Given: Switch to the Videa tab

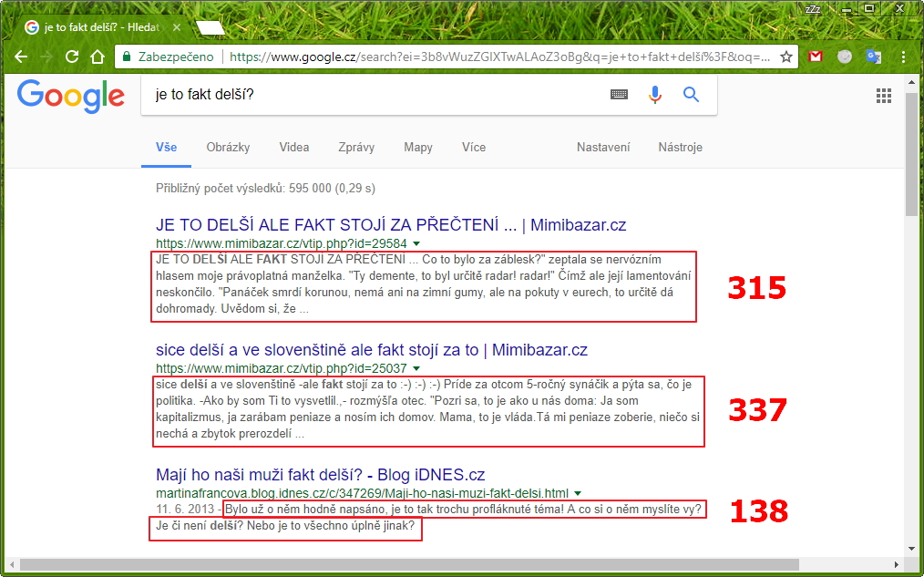Looking at the screenshot, I should pos(294,148).
